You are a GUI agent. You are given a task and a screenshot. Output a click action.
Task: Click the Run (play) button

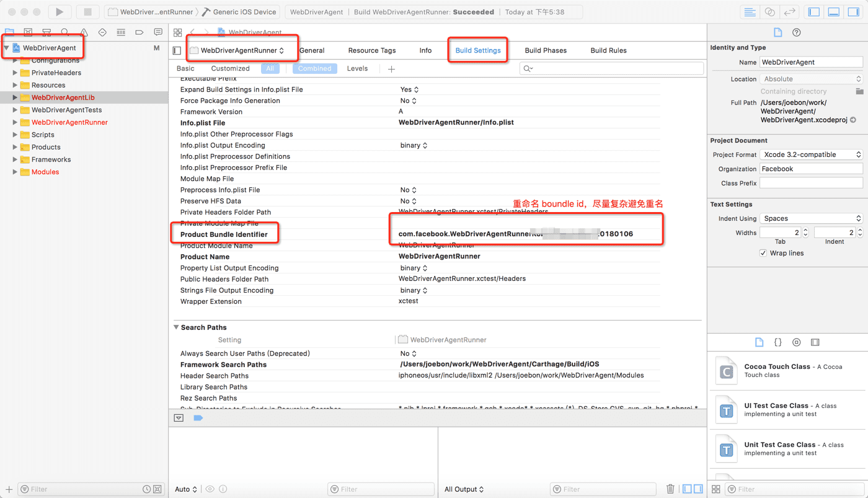(x=60, y=12)
